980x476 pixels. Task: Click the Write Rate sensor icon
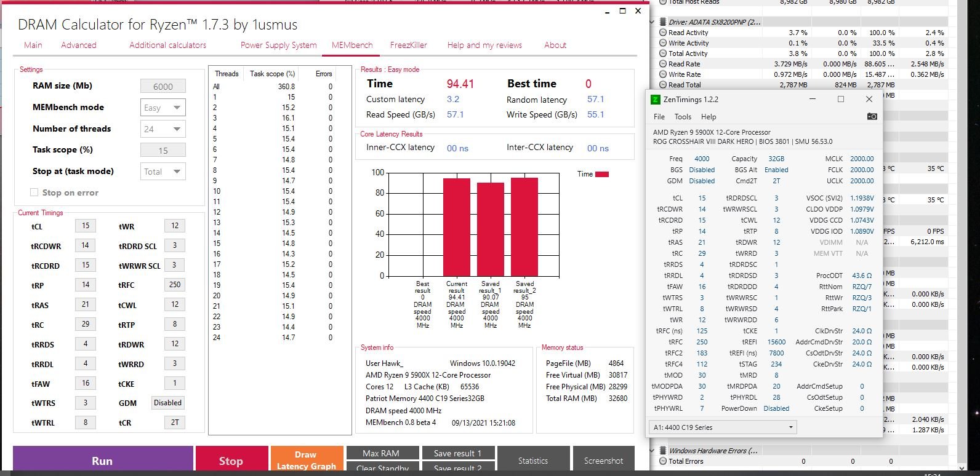663,74
